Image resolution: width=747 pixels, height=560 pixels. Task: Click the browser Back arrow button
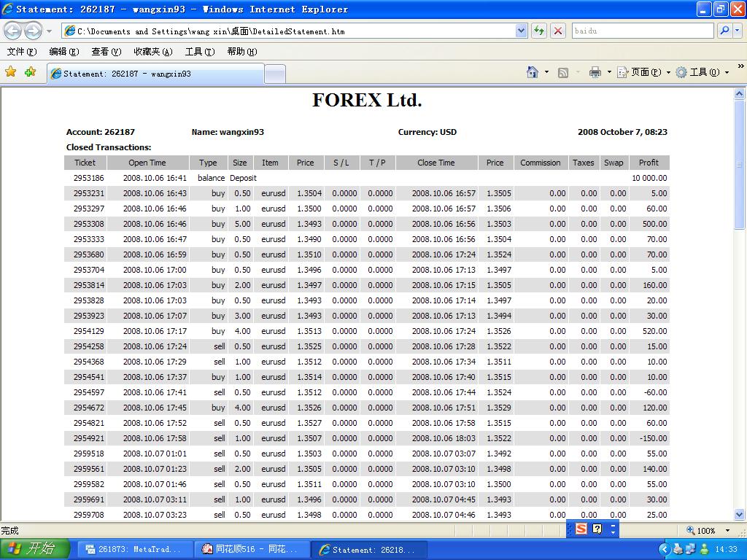point(13,31)
